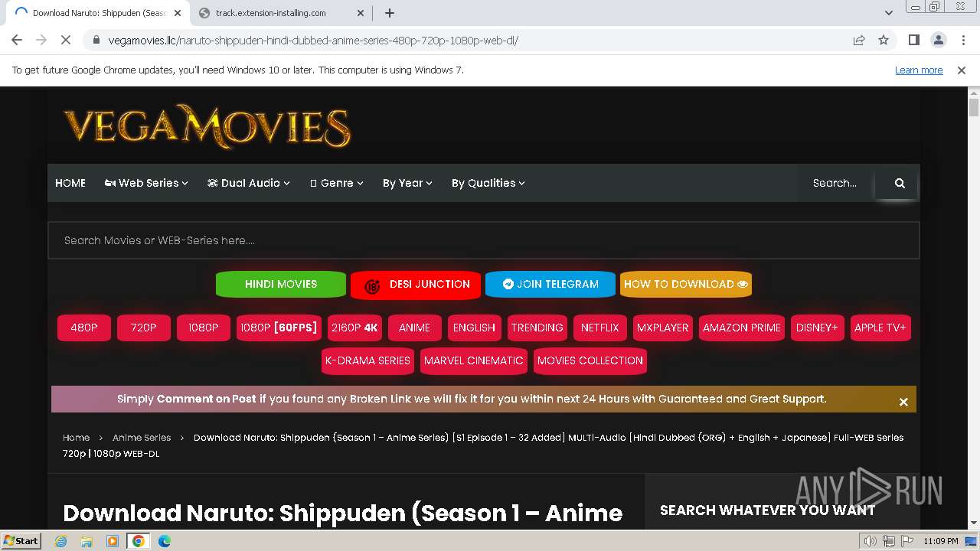Image resolution: width=980 pixels, height=551 pixels.
Task: Open Internet Explorer from the taskbar
Action: tap(61, 541)
